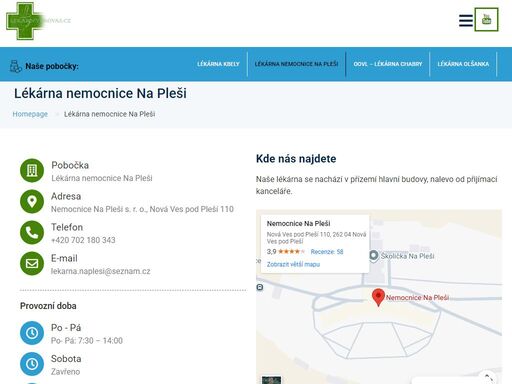Image resolution: width=512 pixels, height=384 pixels.
Task: Open the hamburger menu
Action: [466, 20]
